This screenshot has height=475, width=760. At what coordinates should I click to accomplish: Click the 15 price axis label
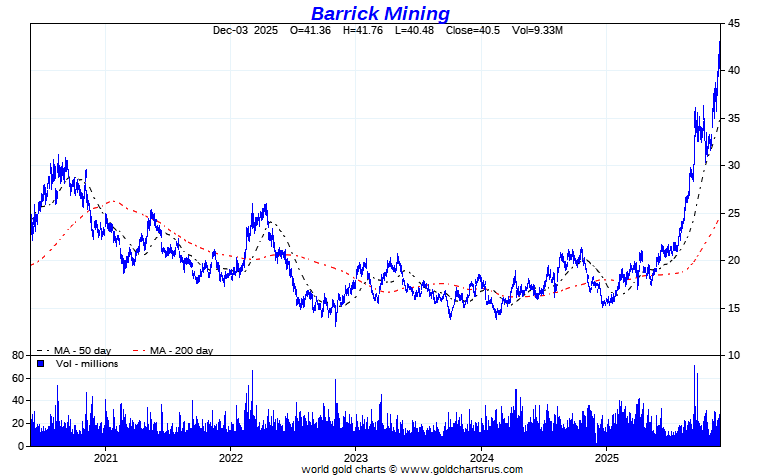[x=734, y=308]
